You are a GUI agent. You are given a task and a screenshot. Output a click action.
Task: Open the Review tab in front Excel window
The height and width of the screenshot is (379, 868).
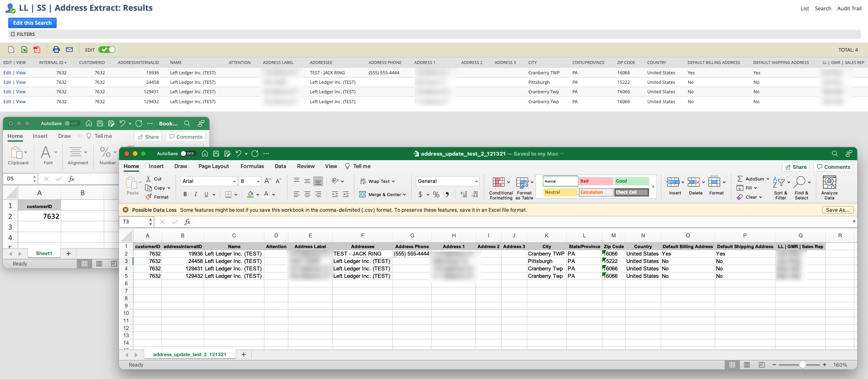306,166
